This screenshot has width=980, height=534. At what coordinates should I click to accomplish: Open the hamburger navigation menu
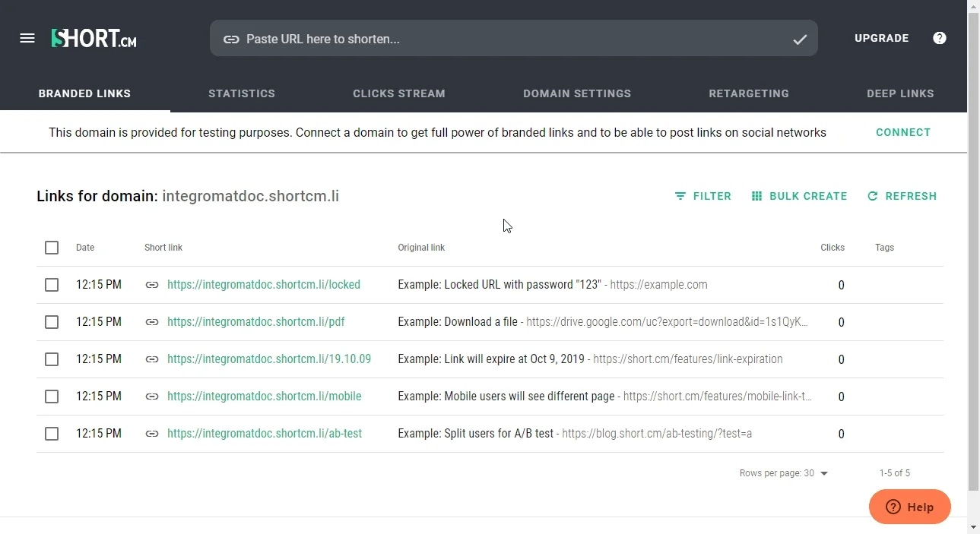(x=27, y=38)
